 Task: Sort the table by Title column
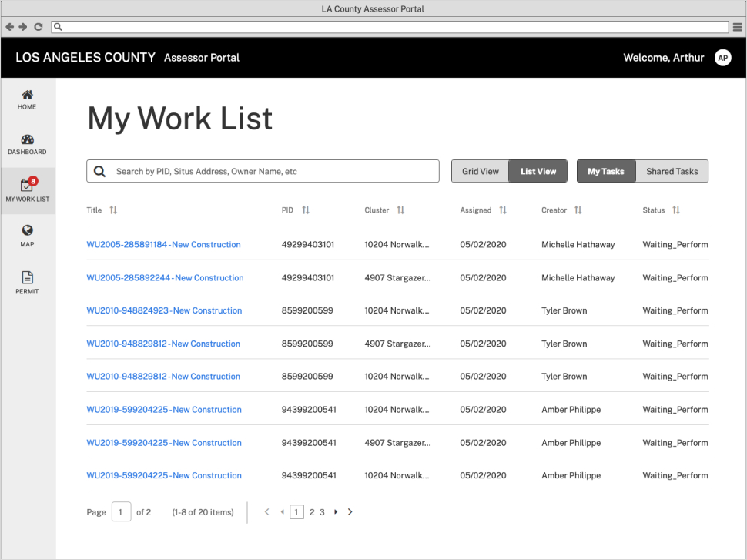click(113, 210)
